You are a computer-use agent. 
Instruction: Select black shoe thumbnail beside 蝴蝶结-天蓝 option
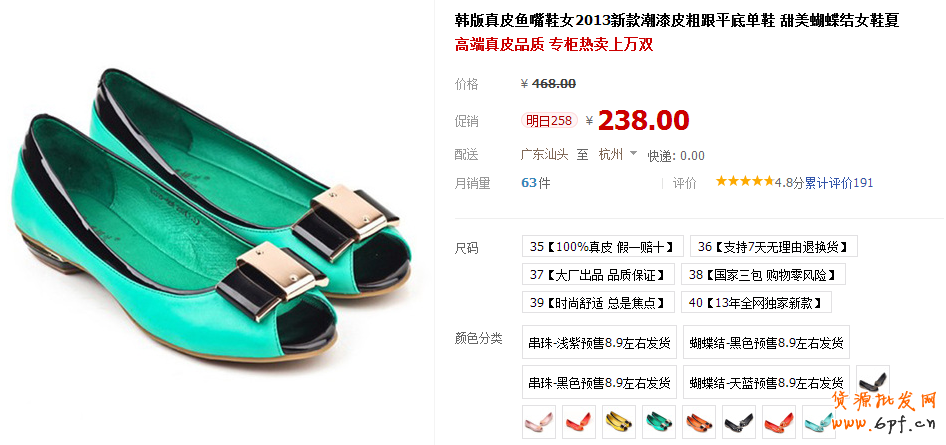(x=873, y=382)
